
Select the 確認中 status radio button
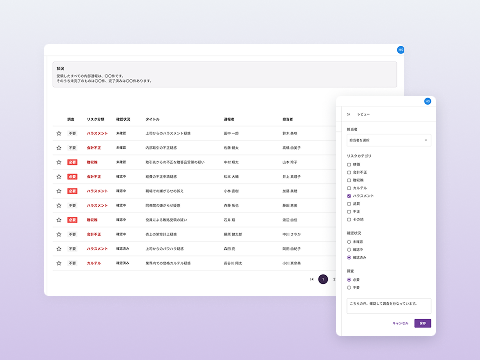(x=349, y=250)
